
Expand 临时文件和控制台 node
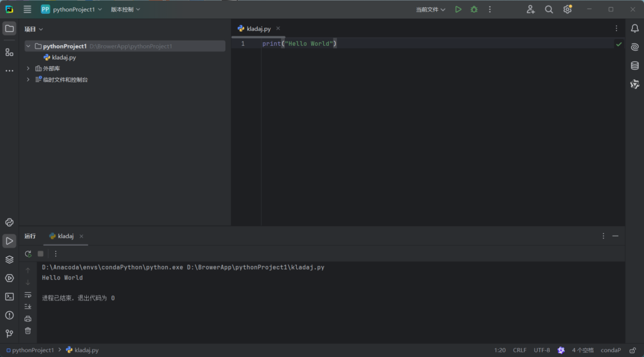click(x=28, y=79)
